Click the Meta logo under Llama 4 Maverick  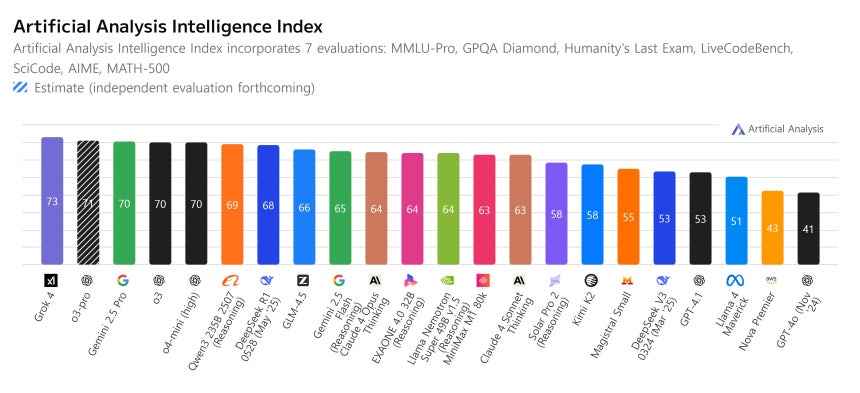735,281
